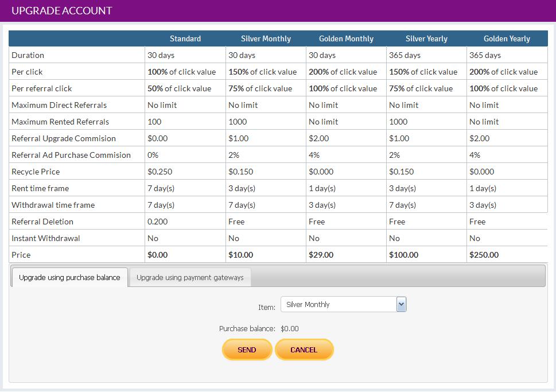
Task: Click the Silver Yearly column header
Action: point(426,38)
